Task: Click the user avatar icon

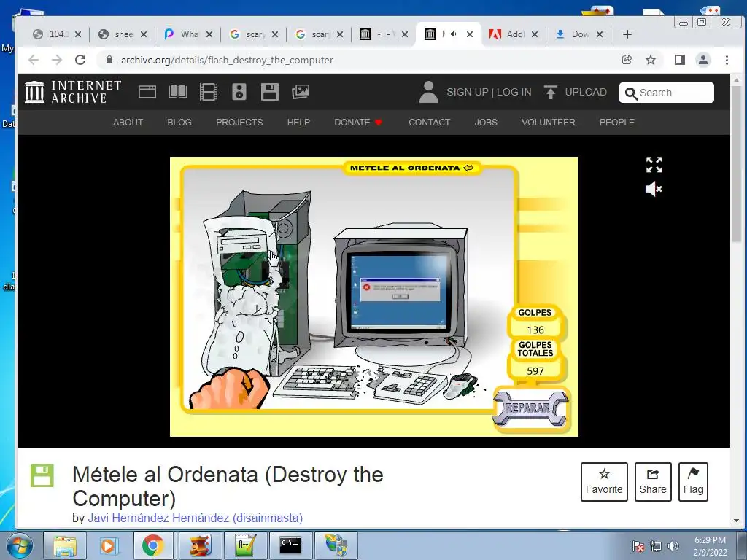Action: coord(428,92)
